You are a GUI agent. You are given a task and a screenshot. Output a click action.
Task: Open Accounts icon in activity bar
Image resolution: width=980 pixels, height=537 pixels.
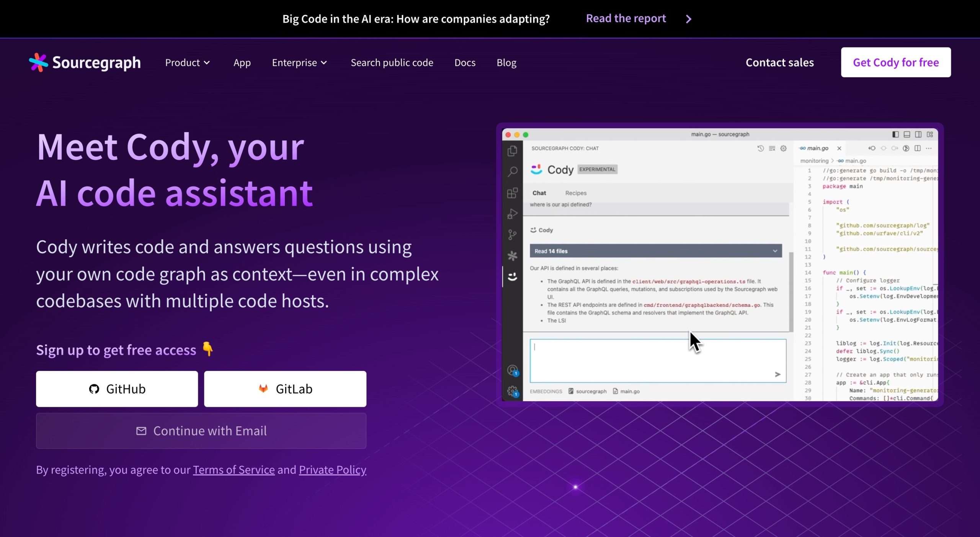coord(512,370)
